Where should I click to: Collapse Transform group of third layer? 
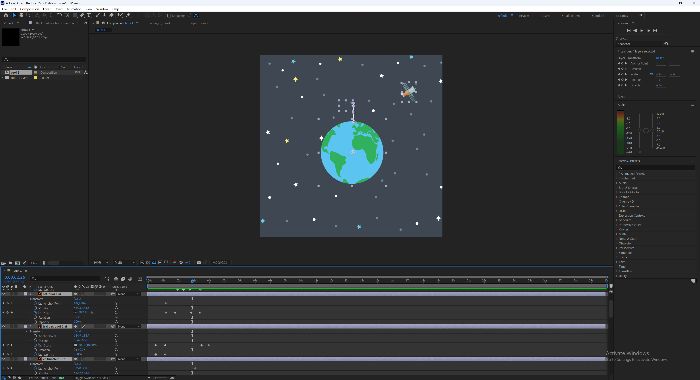(x=30, y=363)
